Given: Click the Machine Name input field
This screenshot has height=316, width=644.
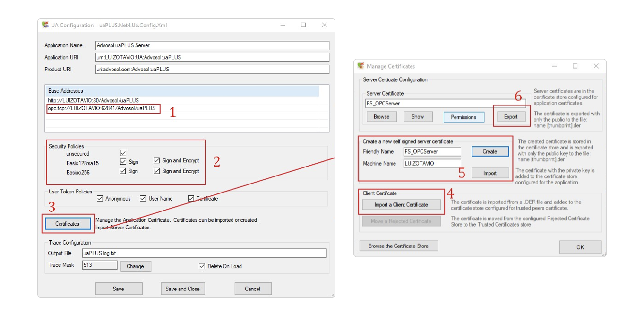Looking at the screenshot, I should coord(432,164).
